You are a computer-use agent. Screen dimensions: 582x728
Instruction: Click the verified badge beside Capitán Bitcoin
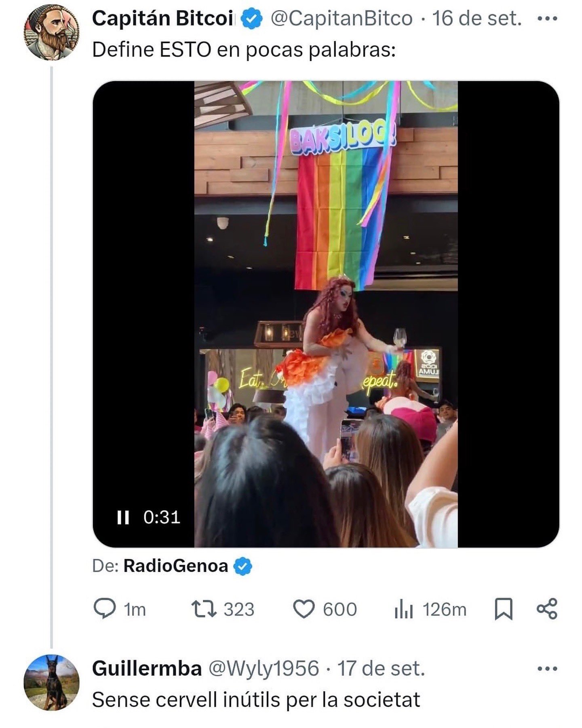point(252,19)
